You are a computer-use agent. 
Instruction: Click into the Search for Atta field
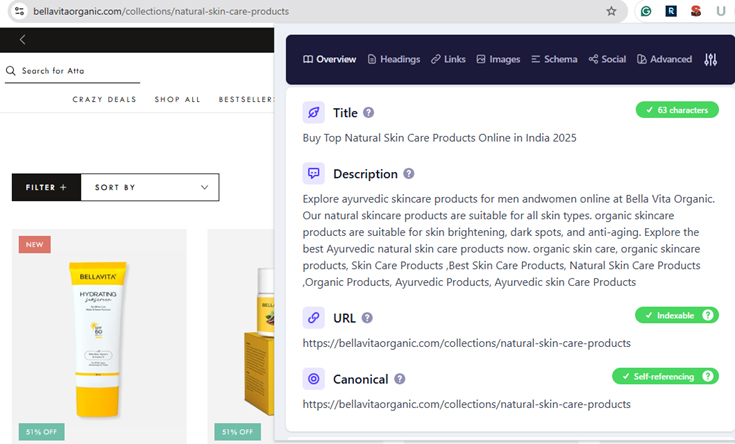[73, 71]
